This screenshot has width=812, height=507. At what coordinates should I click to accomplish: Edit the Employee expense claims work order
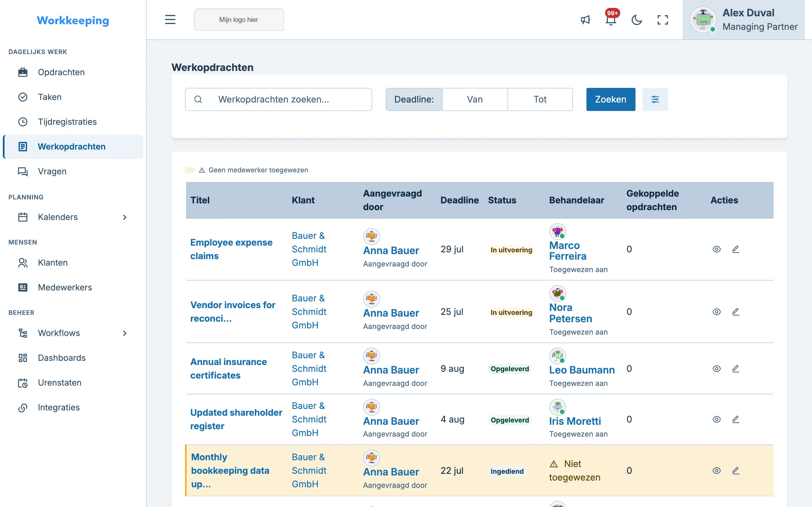tap(736, 249)
